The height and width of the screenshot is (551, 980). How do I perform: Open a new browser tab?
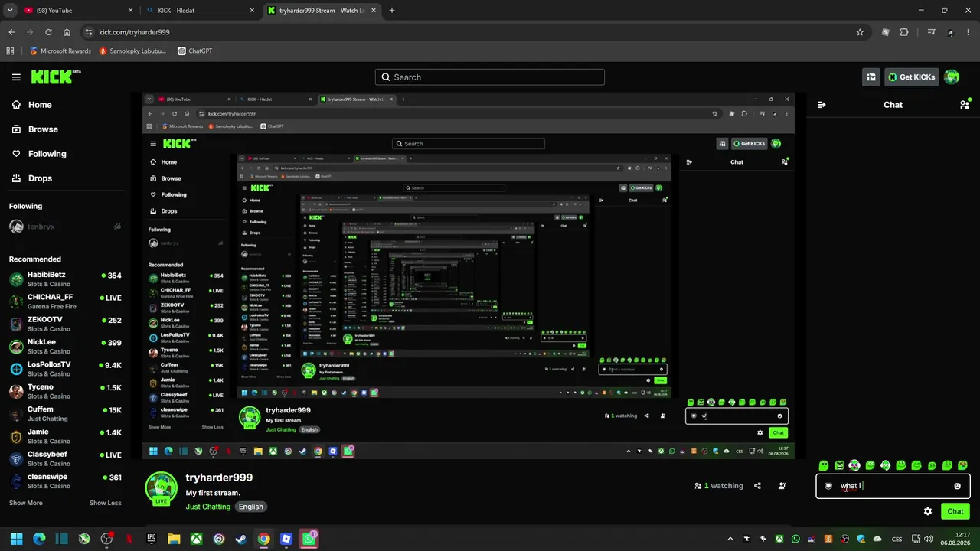(x=392, y=11)
